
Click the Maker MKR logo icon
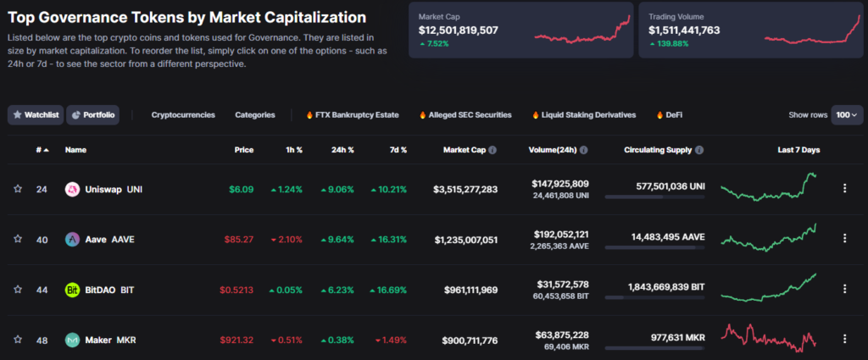click(72, 341)
